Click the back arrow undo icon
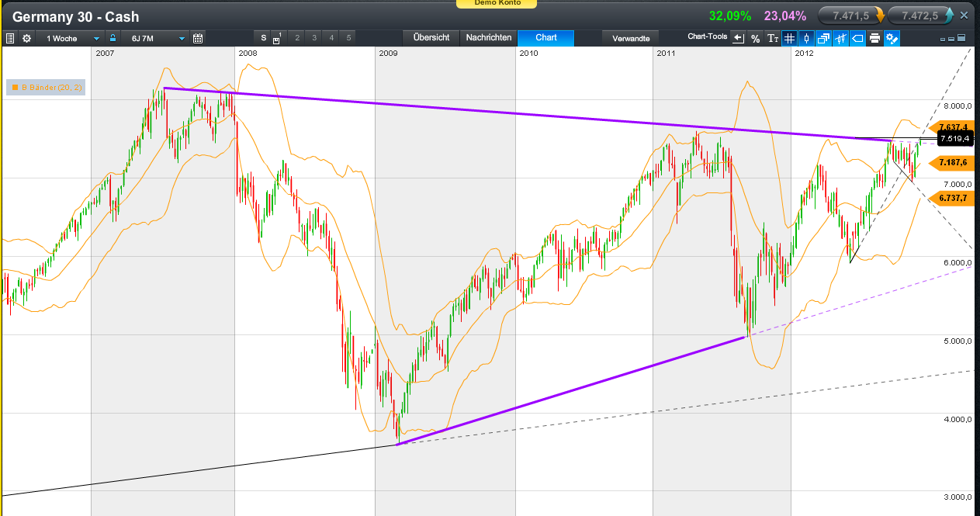The height and width of the screenshot is (516, 980). coord(737,37)
